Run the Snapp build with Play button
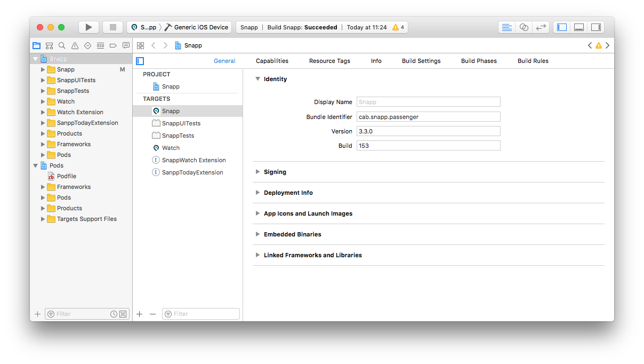 pos(88,27)
